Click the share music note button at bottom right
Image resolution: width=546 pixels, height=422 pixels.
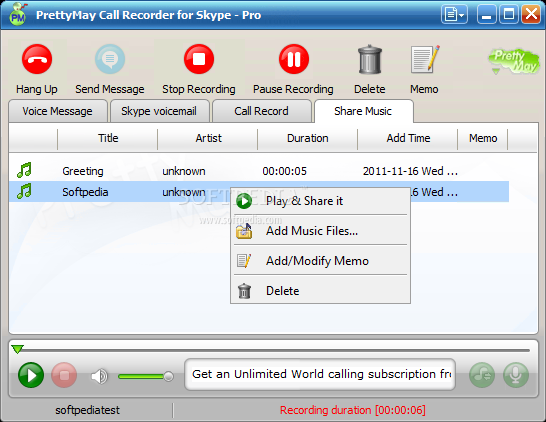(x=482, y=375)
